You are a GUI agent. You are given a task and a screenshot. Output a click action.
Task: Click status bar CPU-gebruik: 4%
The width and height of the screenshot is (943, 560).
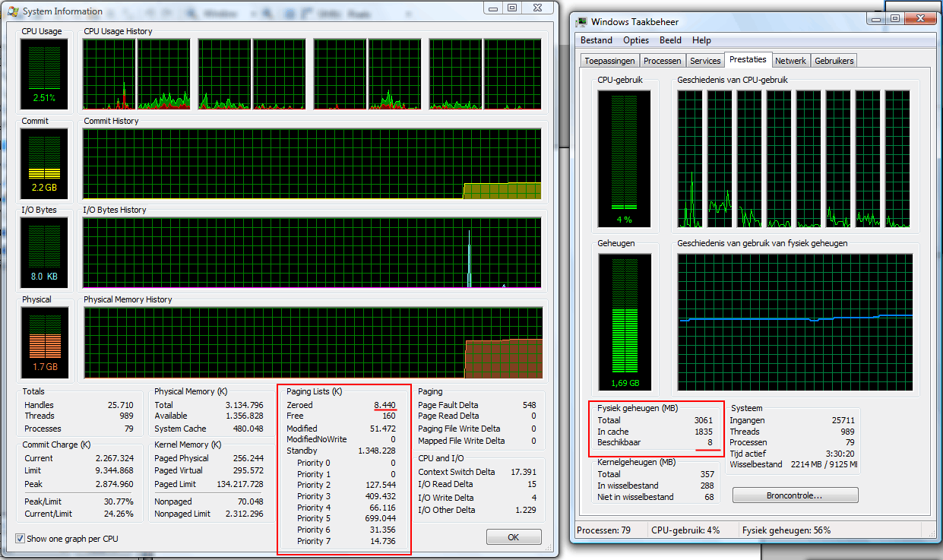click(685, 530)
